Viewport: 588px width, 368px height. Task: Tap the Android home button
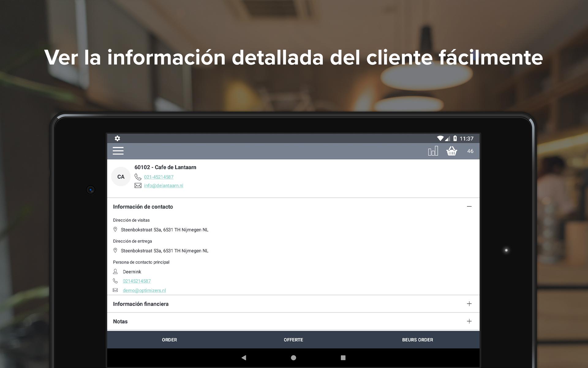(293, 358)
